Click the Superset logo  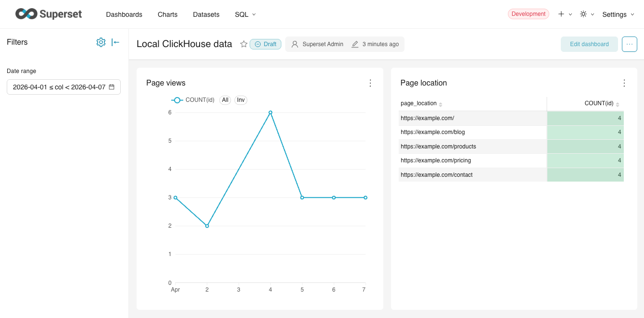49,14
